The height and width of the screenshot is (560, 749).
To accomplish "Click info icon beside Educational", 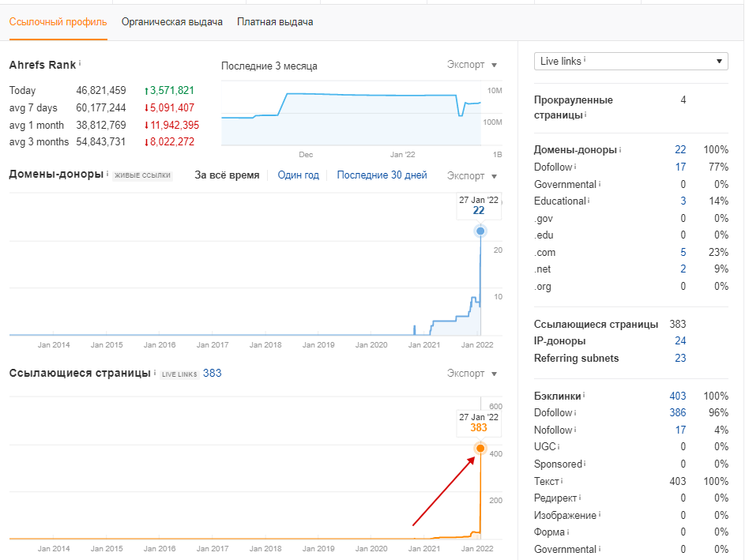I will [x=589, y=201].
